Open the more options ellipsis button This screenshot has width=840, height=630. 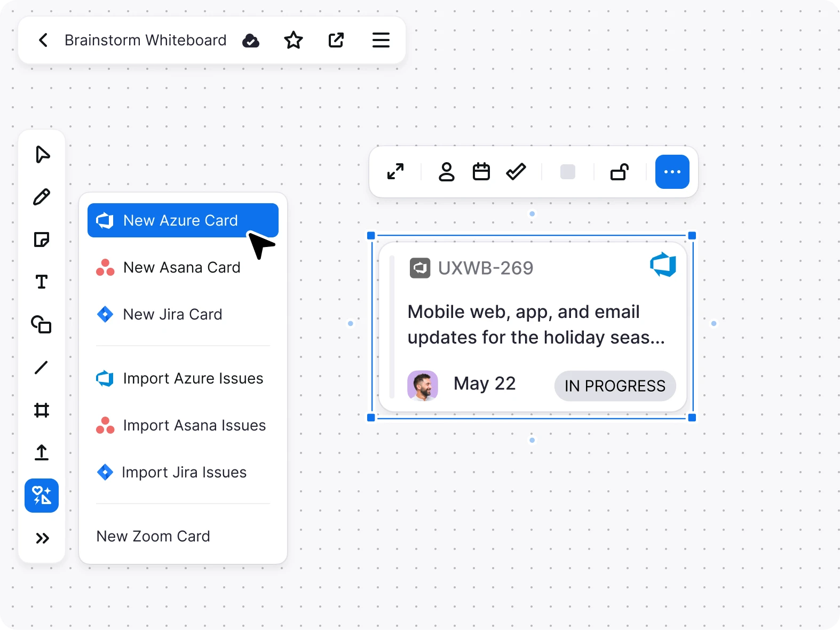[x=672, y=172]
